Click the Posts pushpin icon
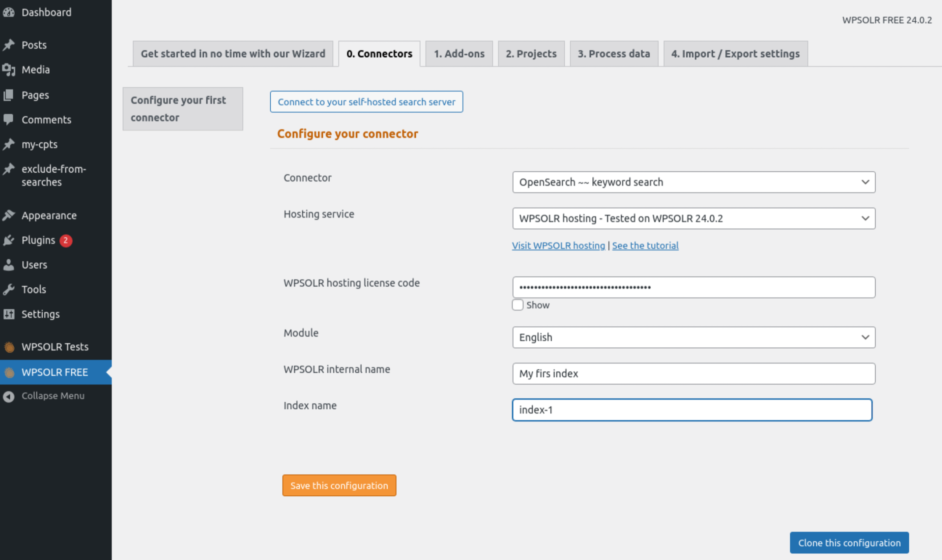The height and width of the screenshot is (560, 942). (x=9, y=45)
